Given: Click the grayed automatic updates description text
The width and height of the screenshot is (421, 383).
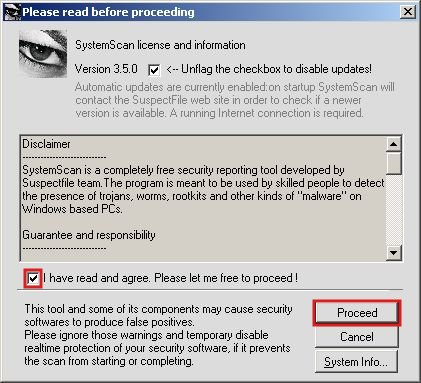Looking at the screenshot, I should coord(235,100).
